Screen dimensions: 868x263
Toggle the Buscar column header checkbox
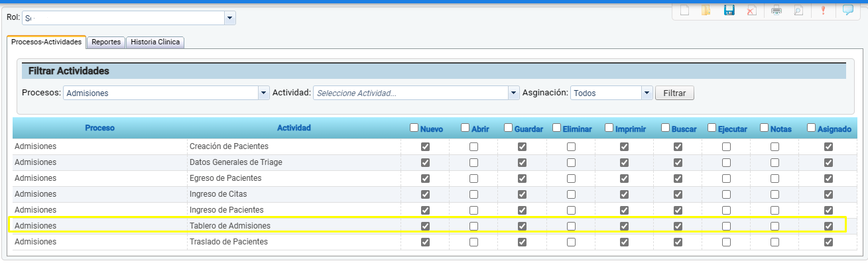coord(666,128)
